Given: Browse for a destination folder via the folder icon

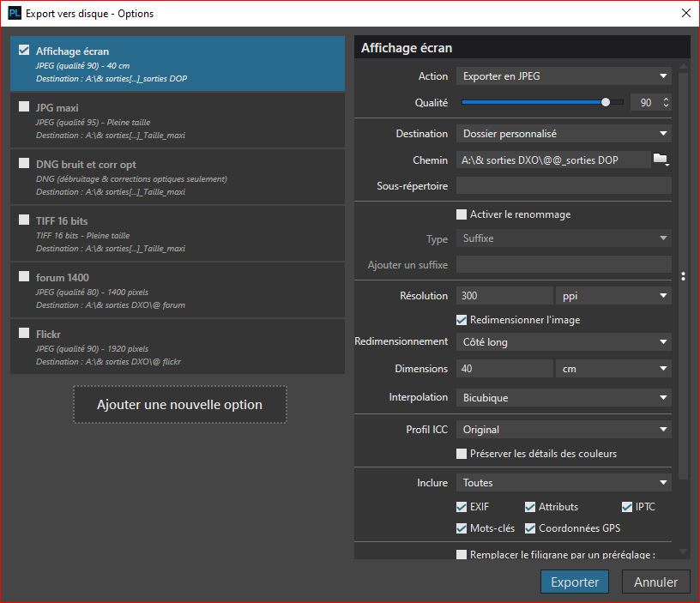Looking at the screenshot, I should (x=661, y=160).
